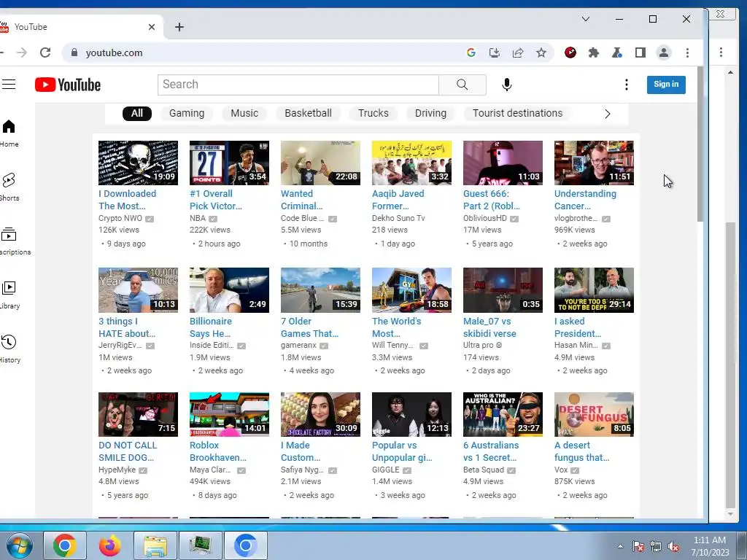Viewport: 747px width, 560px height.
Task: Open channel GIGGLE
Action: click(385, 470)
